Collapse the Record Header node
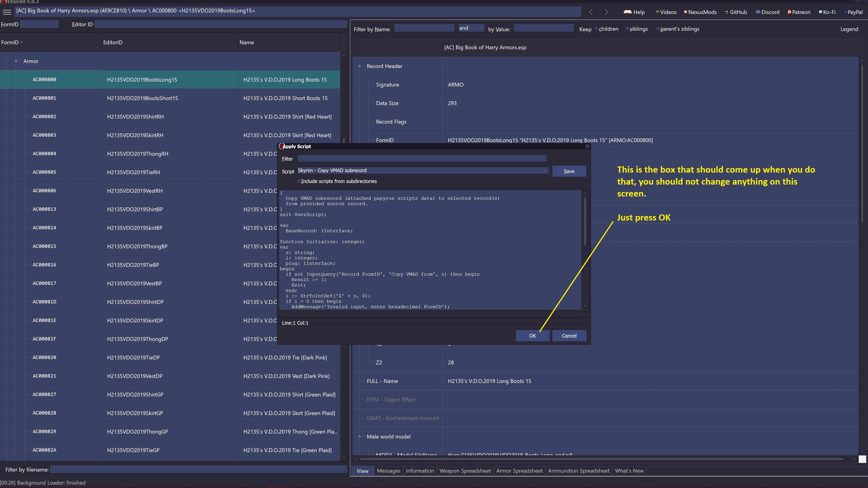Image resolution: width=868 pixels, height=488 pixels. coord(359,66)
